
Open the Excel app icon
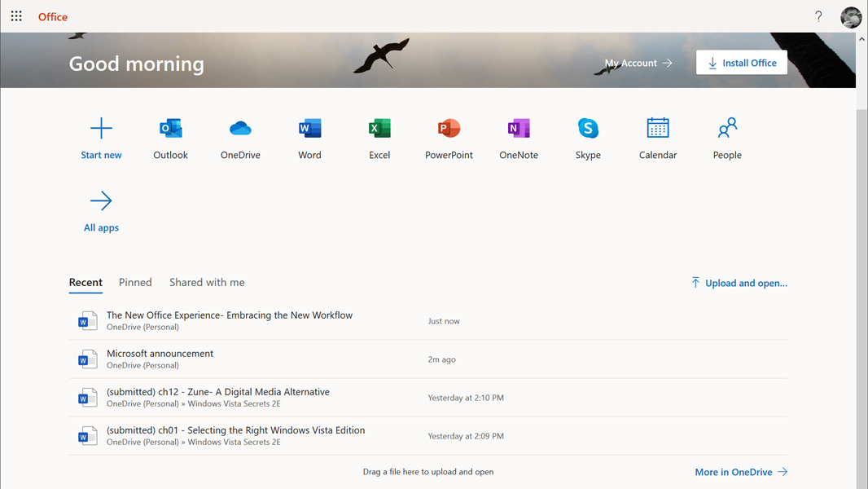379,129
